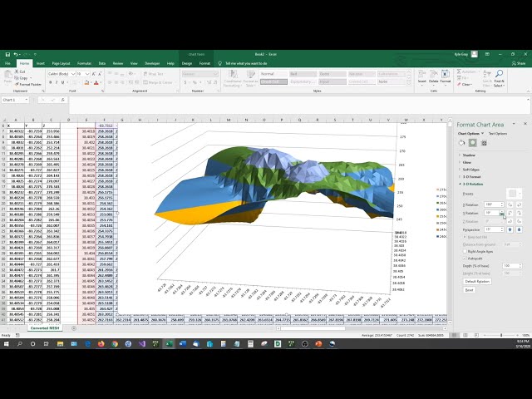532x399 pixels.
Task: Apply the red font color A
Action: click(96, 82)
